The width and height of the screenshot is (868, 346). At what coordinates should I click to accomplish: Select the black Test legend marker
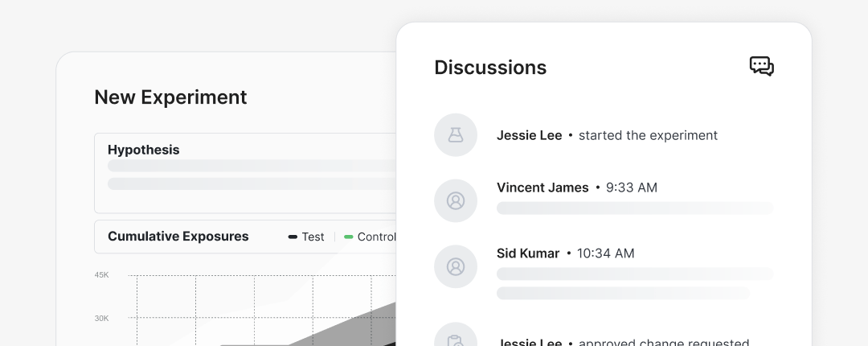click(293, 237)
